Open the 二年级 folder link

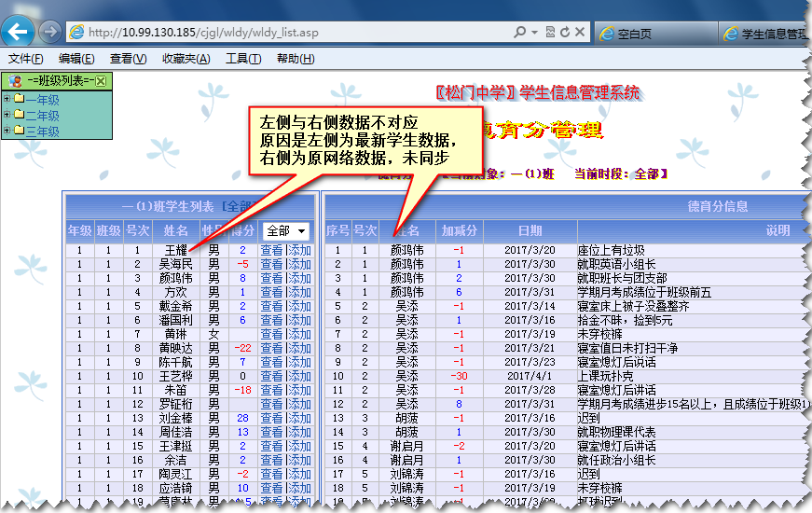pos(42,116)
